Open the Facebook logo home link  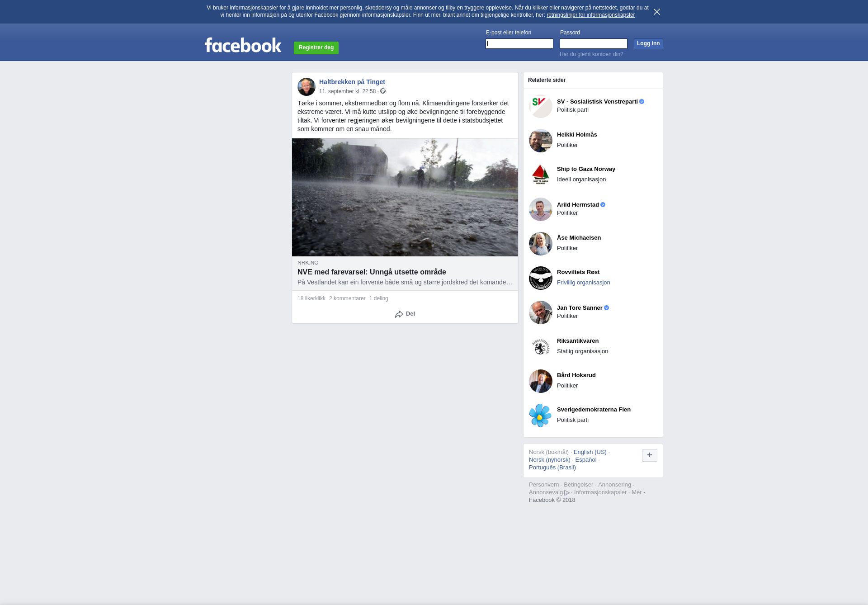coord(243,45)
